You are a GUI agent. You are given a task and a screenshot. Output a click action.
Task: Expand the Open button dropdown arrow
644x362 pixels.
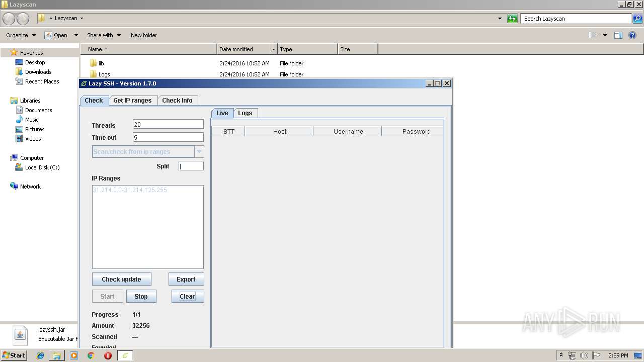76,35
